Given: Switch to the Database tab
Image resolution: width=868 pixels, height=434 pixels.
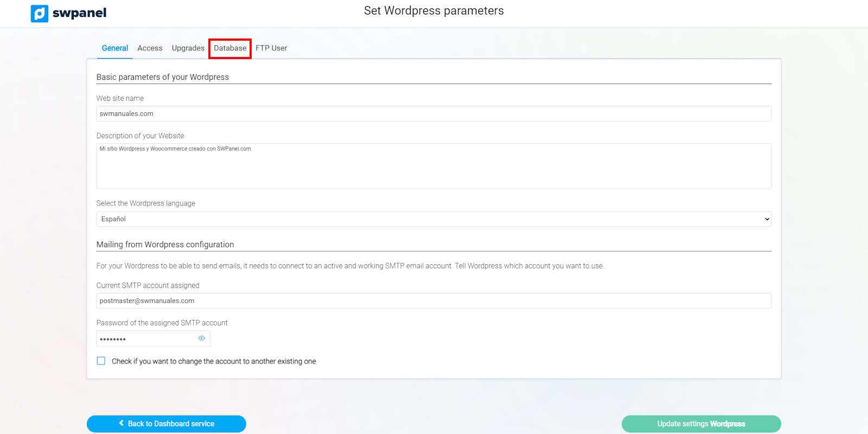Looking at the screenshot, I should 230,48.
